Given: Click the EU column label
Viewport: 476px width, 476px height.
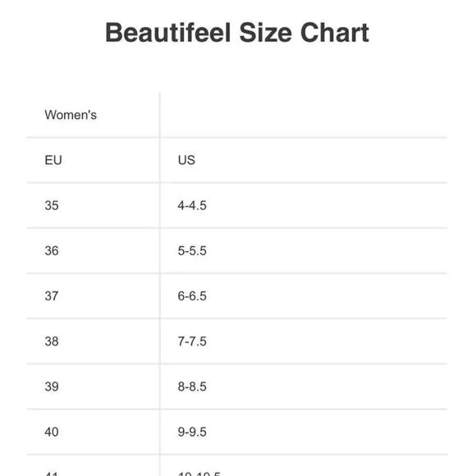Looking at the screenshot, I should click(x=53, y=160).
